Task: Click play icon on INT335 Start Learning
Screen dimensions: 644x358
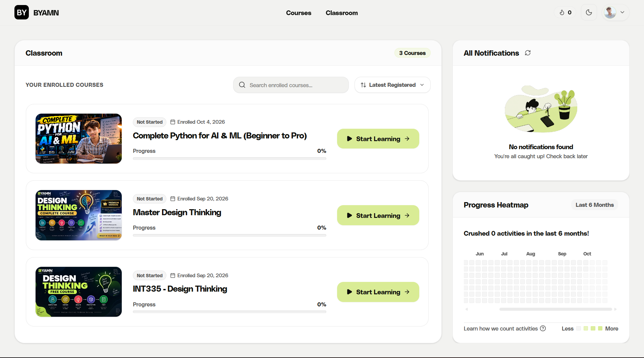Action: point(349,292)
